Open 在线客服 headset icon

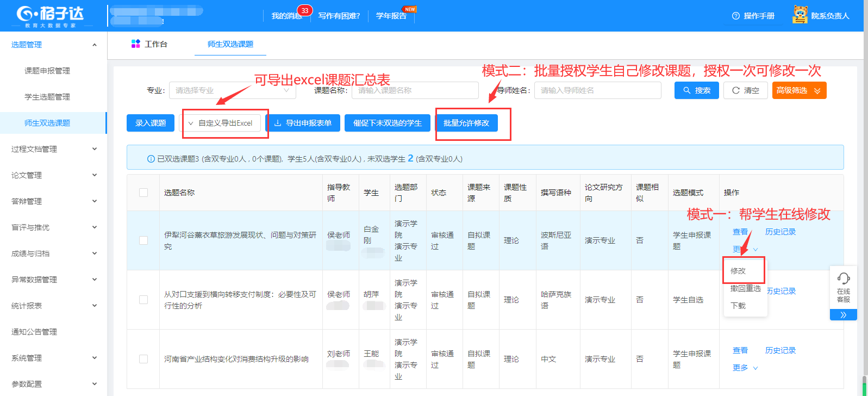(x=843, y=279)
